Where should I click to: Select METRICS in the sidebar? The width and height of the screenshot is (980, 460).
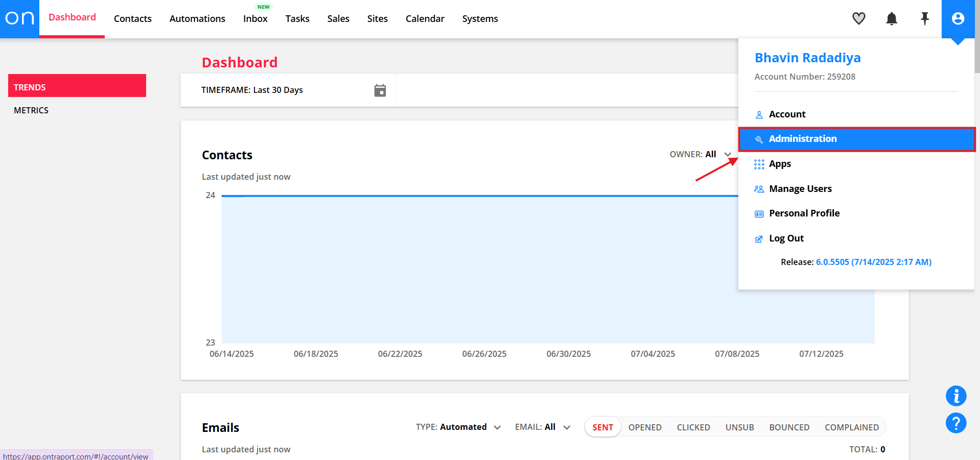tap(31, 110)
